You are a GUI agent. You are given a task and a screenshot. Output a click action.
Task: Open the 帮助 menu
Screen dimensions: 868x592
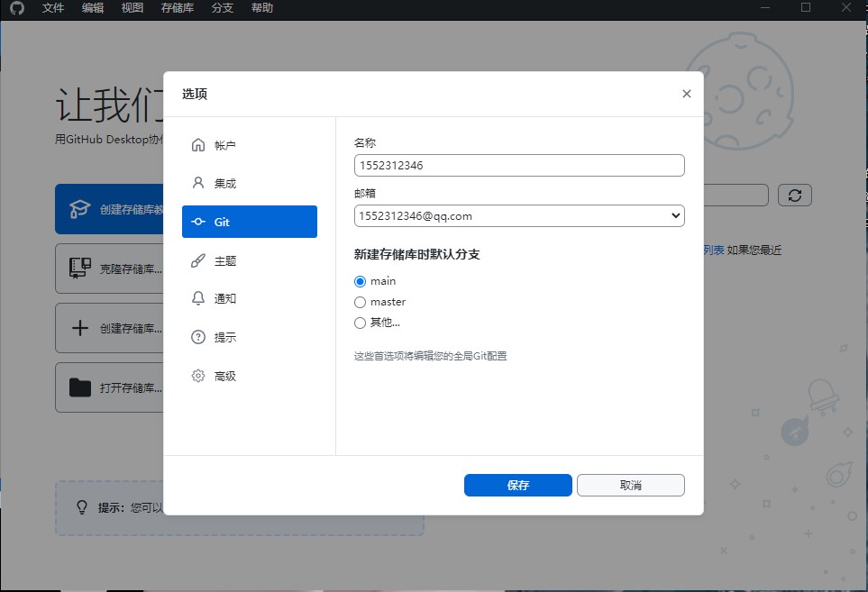[x=261, y=8]
